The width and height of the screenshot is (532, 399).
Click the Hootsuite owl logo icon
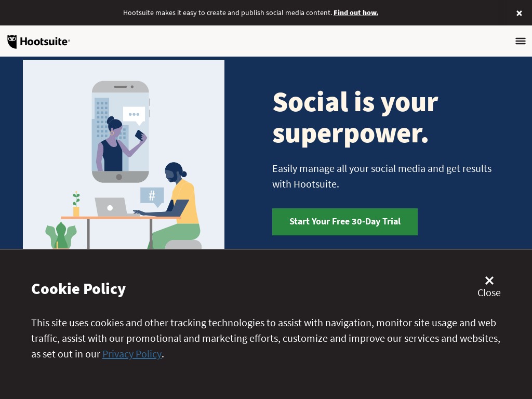[x=12, y=42]
